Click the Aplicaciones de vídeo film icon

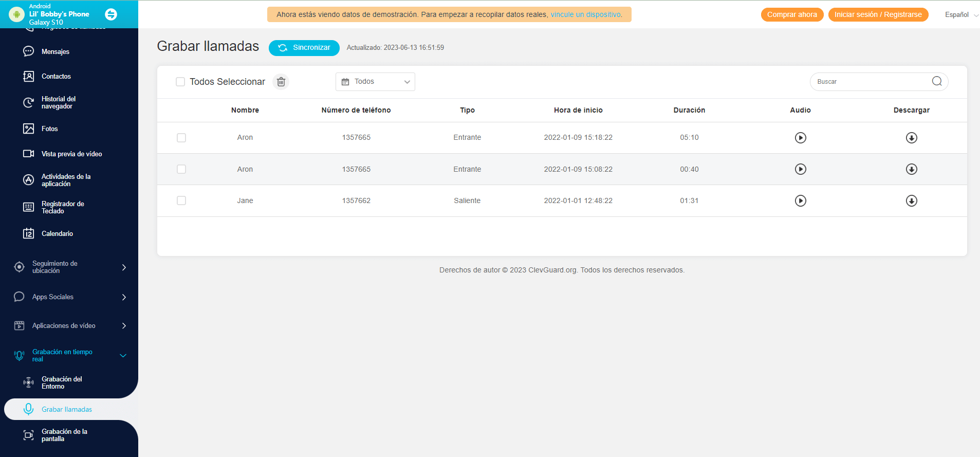(x=19, y=325)
